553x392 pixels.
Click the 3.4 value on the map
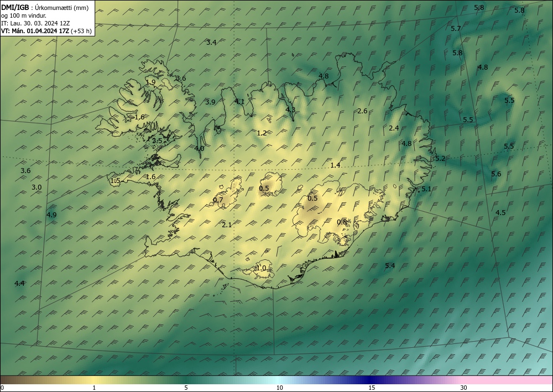click(x=211, y=43)
